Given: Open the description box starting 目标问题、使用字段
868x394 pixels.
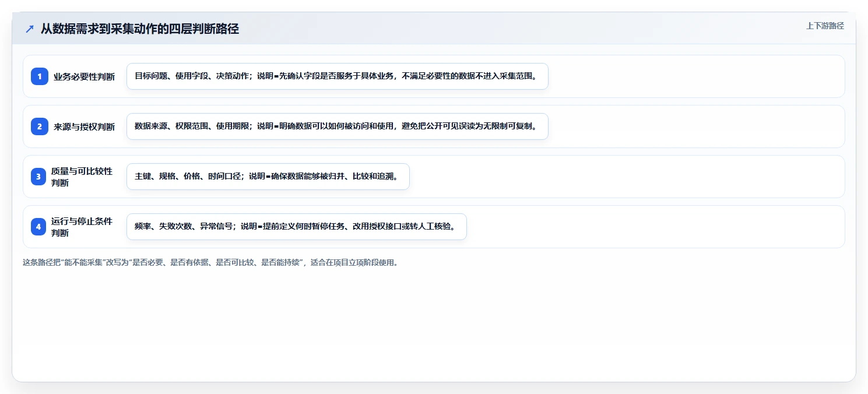Looking at the screenshot, I should (338, 76).
